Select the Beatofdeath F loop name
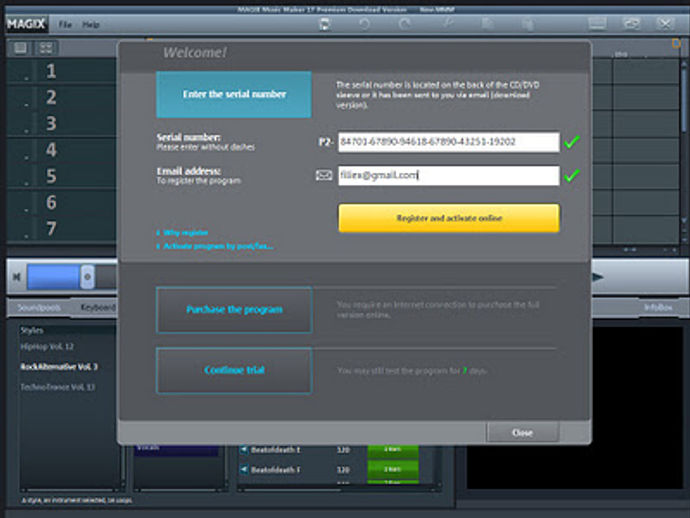 tap(275, 470)
